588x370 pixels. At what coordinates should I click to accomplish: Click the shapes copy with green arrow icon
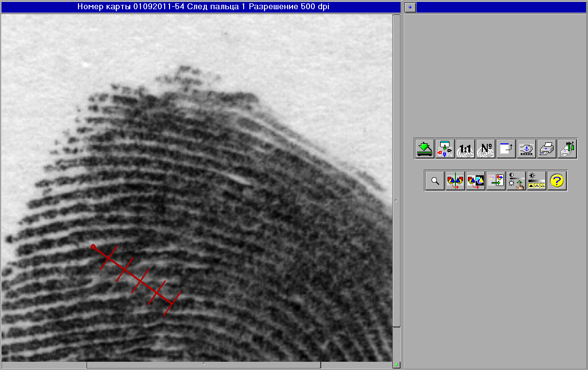[495, 181]
